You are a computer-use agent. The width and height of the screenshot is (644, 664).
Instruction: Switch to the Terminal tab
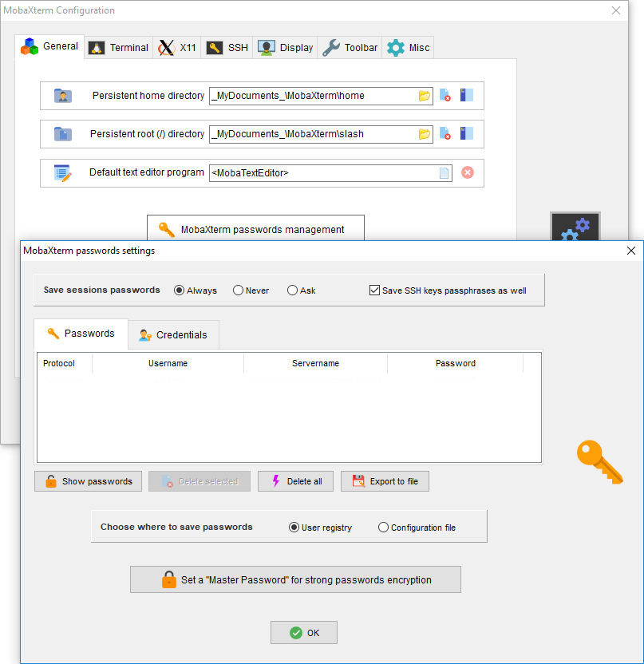pos(119,47)
